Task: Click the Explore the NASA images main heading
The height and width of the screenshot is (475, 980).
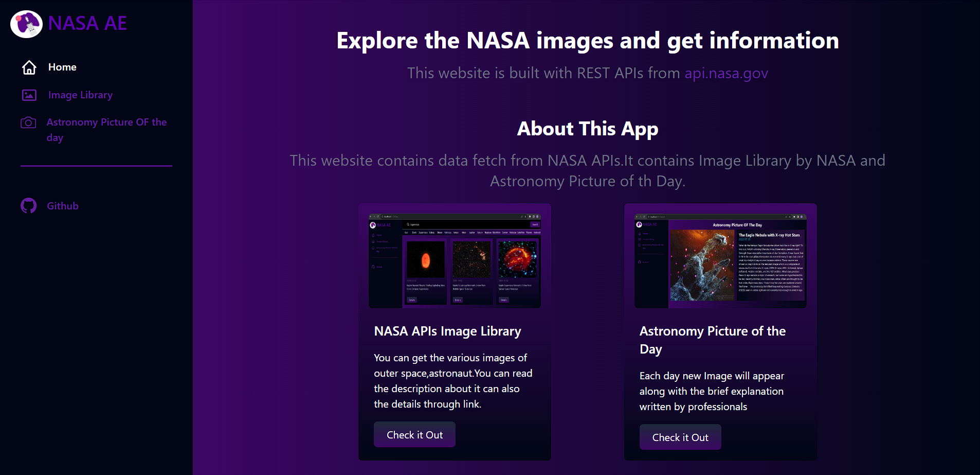Action: (x=587, y=41)
